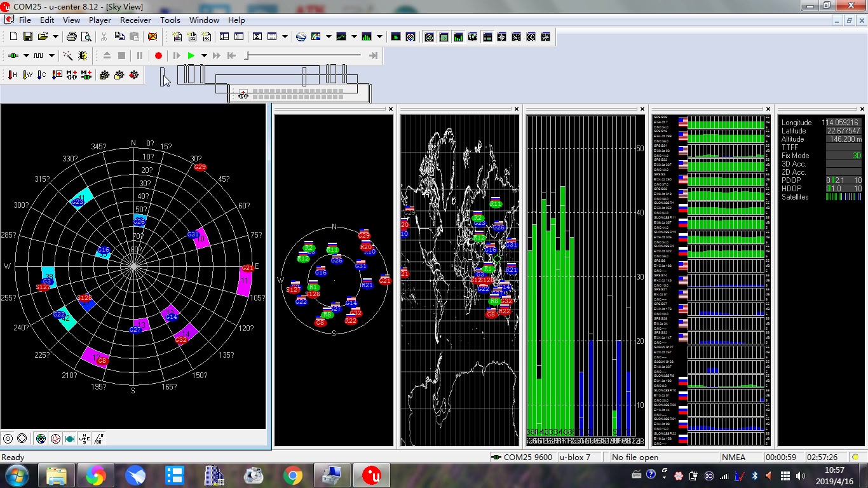Select satellite G21 in the large Sky View
868x488 pixels.
(x=247, y=268)
